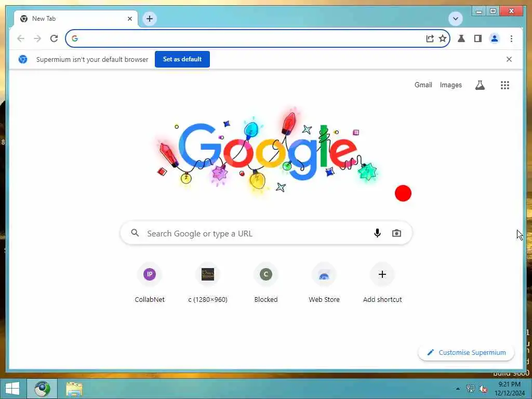Click the Supermium logo in infobar
Image resolution: width=532 pixels, height=399 pixels.
(x=23, y=59)
